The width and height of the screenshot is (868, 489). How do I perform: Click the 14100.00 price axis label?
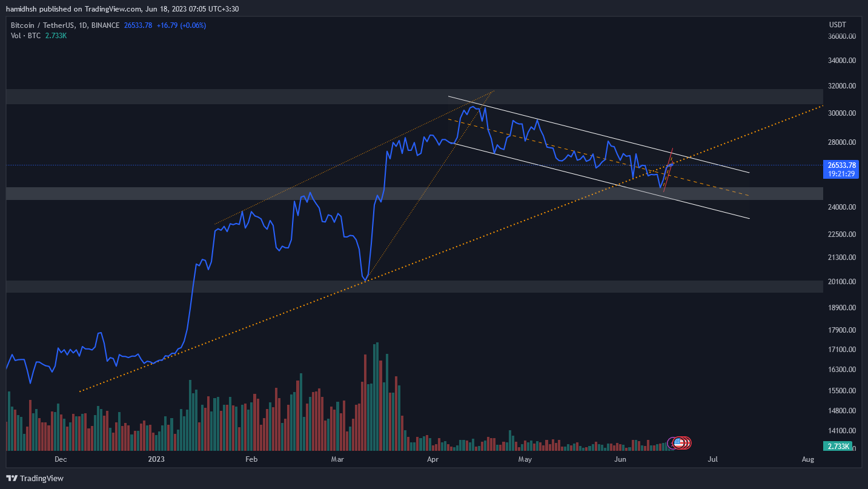pyautogui.click(x=842, y=431)
